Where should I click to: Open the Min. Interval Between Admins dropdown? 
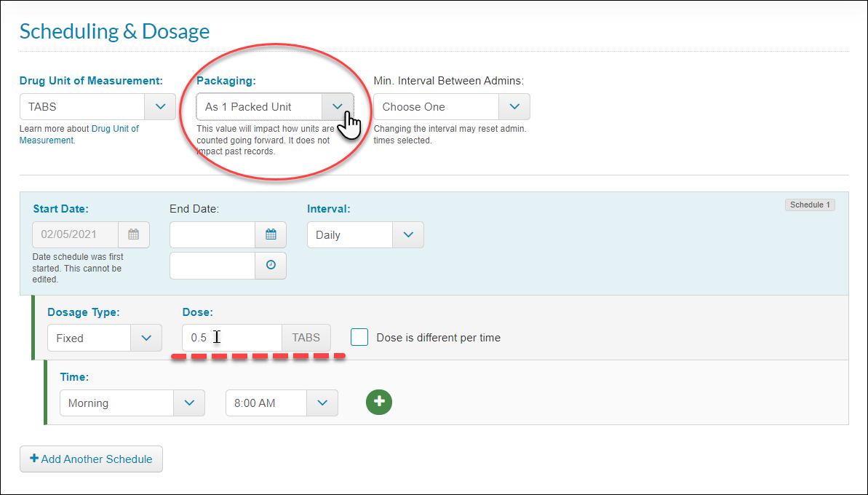point(514,106)
